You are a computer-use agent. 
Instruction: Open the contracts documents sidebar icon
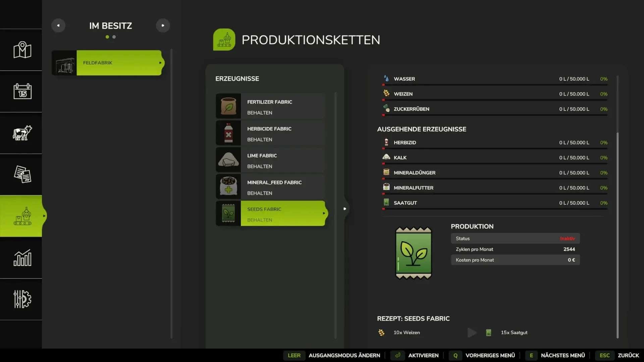22,174
